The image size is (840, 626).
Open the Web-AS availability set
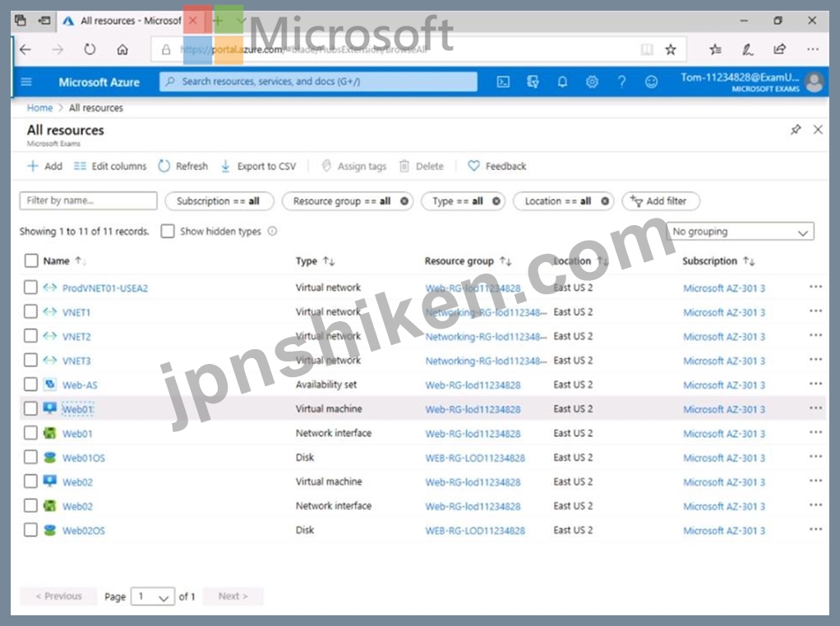coord(80,385)
